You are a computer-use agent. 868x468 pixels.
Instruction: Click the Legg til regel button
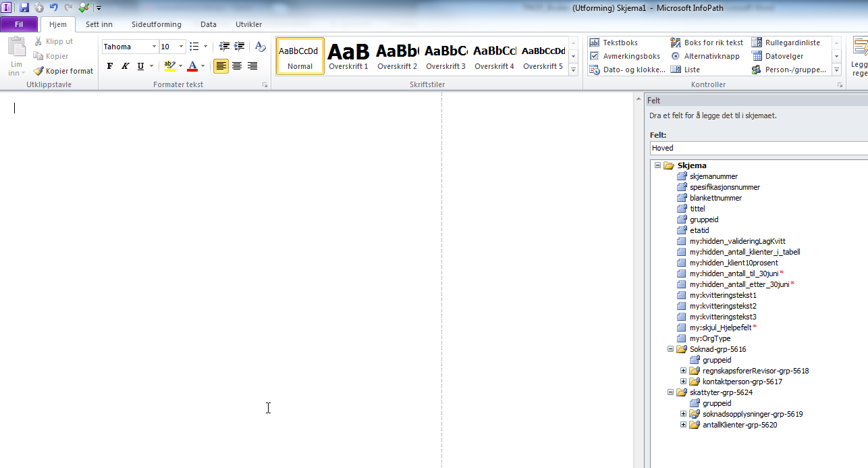point(859,55)
